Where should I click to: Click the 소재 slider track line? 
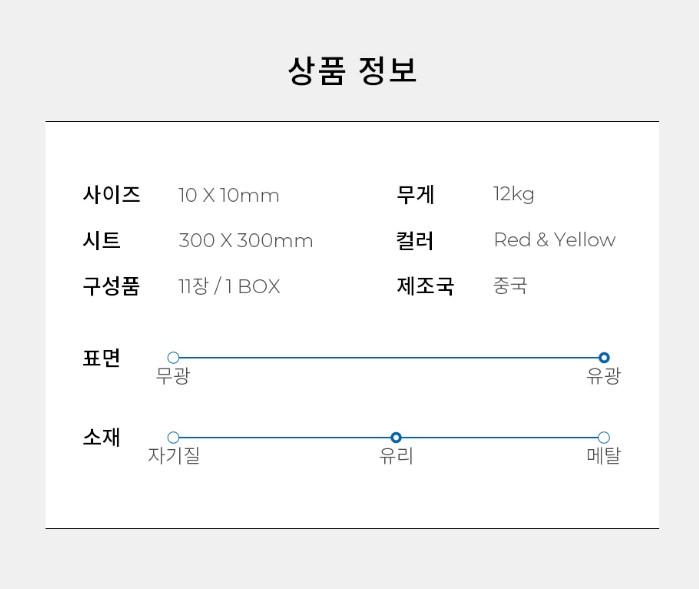[285, 437]
